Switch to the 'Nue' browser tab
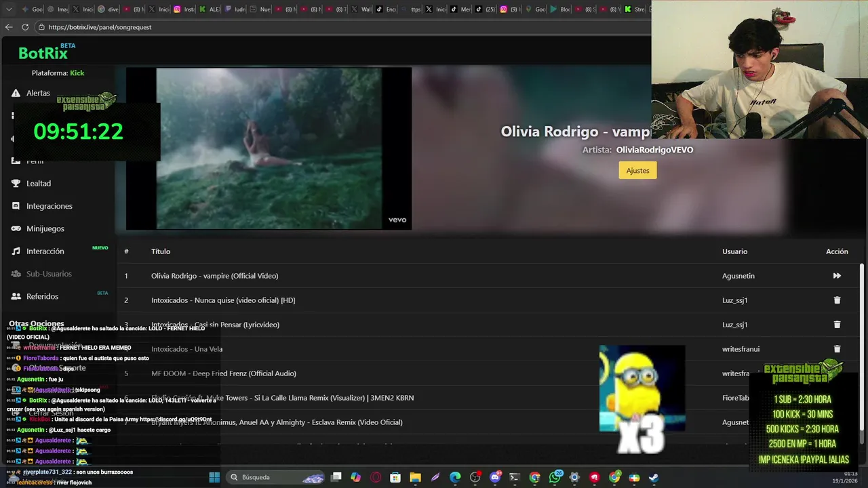Screen dimensions: 868x488 pyautogui.click(x=260, y=9)
